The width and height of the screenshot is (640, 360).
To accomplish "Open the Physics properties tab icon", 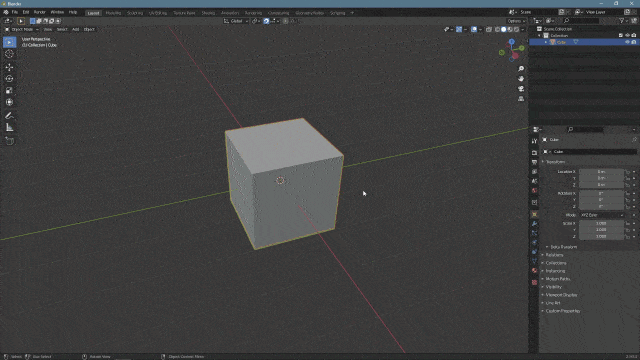I will 534,242.
